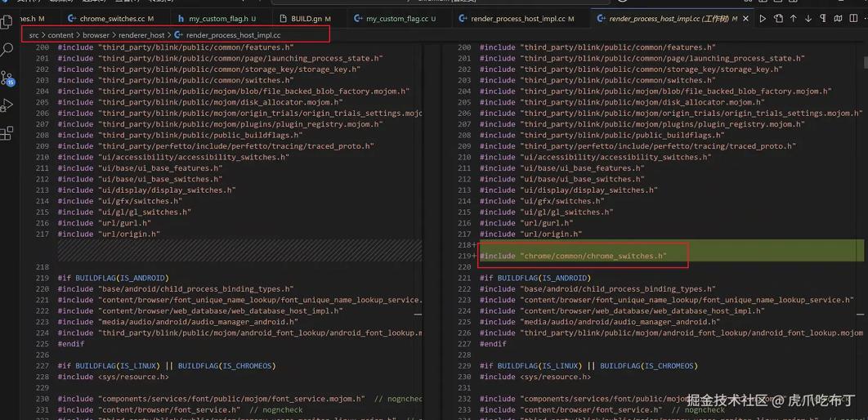Open the Search view in activity bar
Viewport: 868px width, 420px height.
coord(7,50)
